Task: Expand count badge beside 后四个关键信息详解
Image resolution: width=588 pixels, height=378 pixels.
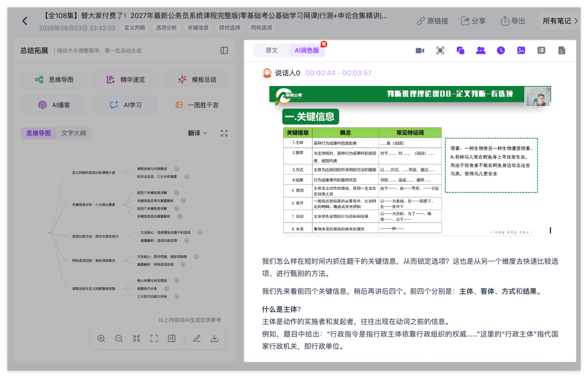Action: pos(176,209)
